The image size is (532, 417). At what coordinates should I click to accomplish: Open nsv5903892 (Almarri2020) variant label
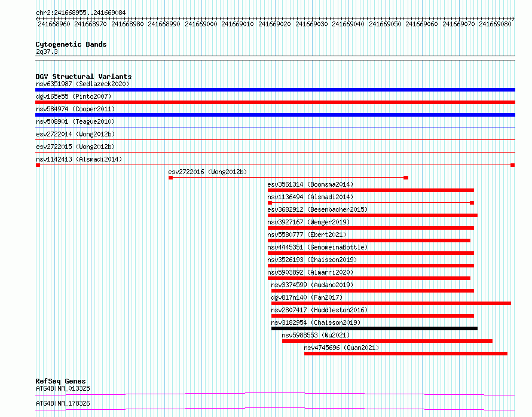pos(310,272)
